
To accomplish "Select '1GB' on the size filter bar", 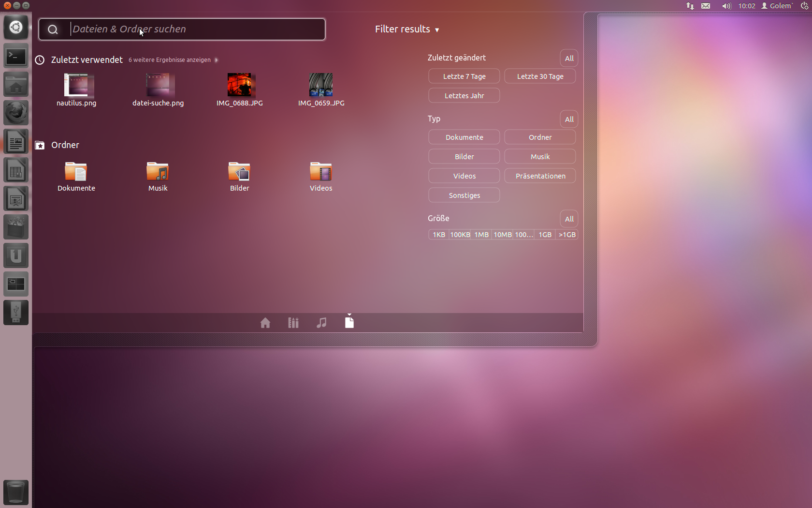I will (x=544, y=235).
